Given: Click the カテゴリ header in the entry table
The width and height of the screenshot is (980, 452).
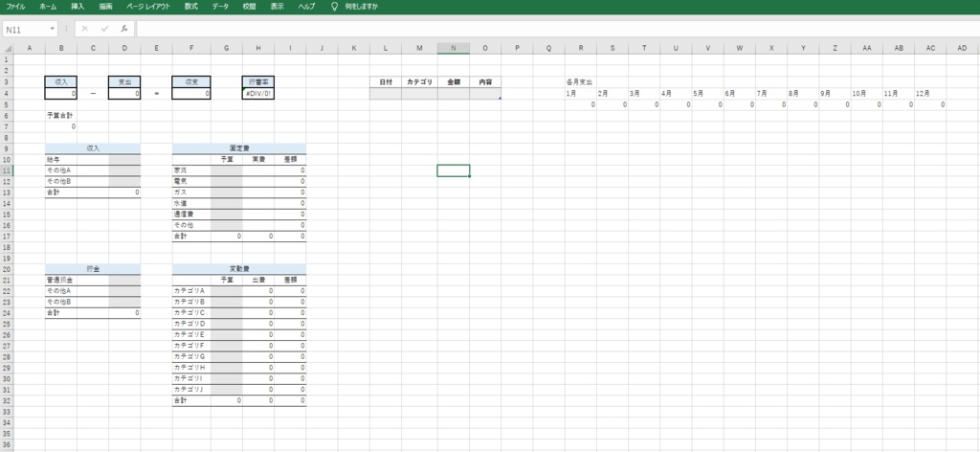Looking at the screenshot, I should tap(419, 82).
